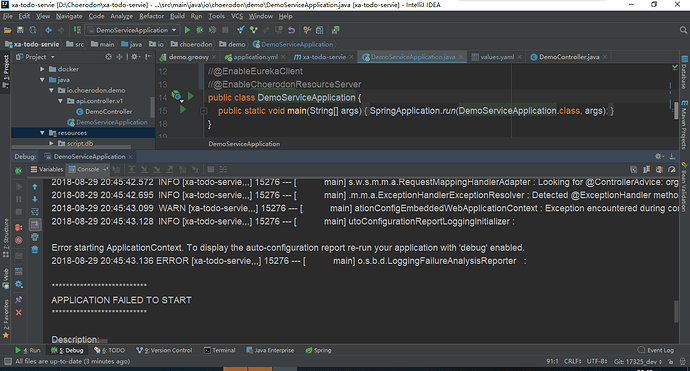
Task: Click the View Breakpoints icon
Action: [x=18, y=228]
